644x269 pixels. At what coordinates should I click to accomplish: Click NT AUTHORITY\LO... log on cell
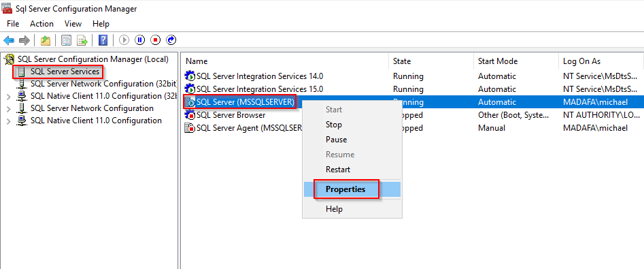[600, 115]
